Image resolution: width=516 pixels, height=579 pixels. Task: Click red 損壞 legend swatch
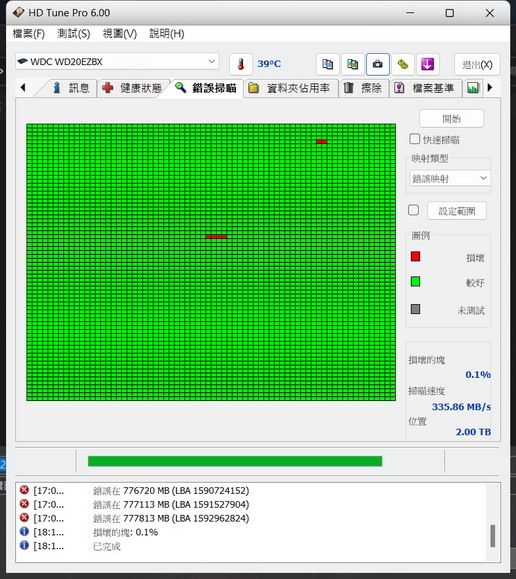(416, 256)
